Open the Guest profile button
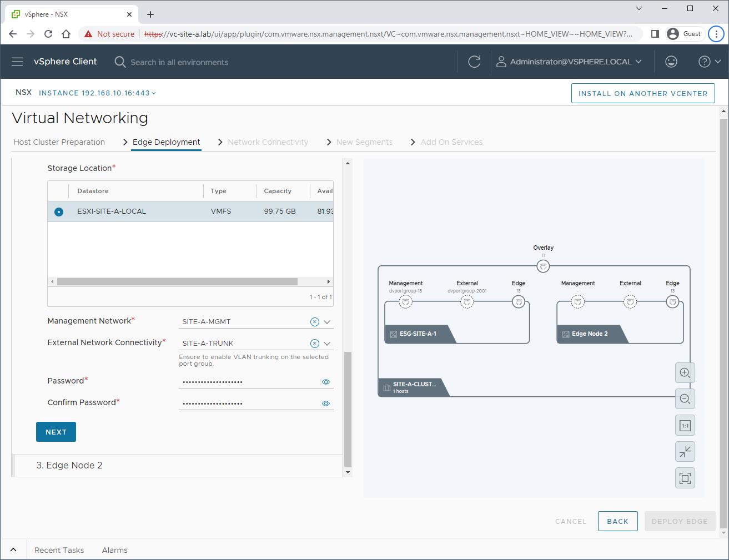Image resolution: width=729 pixels, height=560 pixels. (x=686, y=34)
